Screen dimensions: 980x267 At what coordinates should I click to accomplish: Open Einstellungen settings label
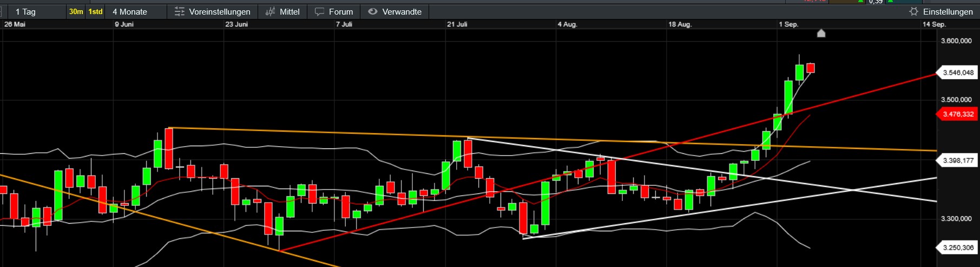pos(948,11)
